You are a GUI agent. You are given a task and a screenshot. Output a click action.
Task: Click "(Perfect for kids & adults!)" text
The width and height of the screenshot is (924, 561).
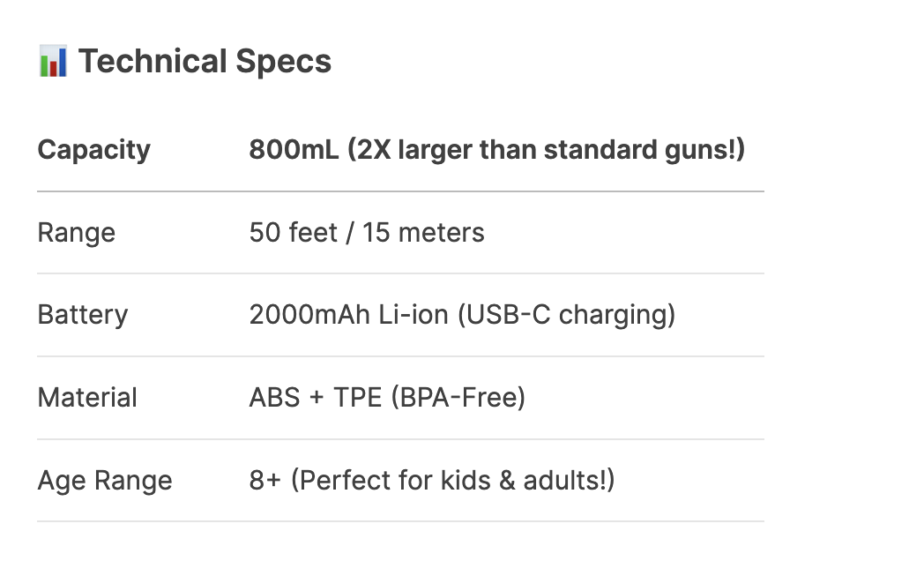point(453,481)
